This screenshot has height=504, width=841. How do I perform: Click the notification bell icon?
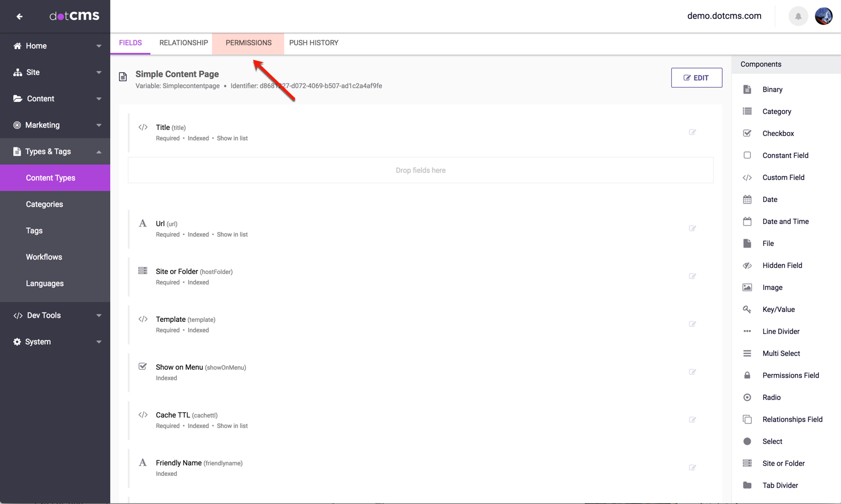coord(797,17)
